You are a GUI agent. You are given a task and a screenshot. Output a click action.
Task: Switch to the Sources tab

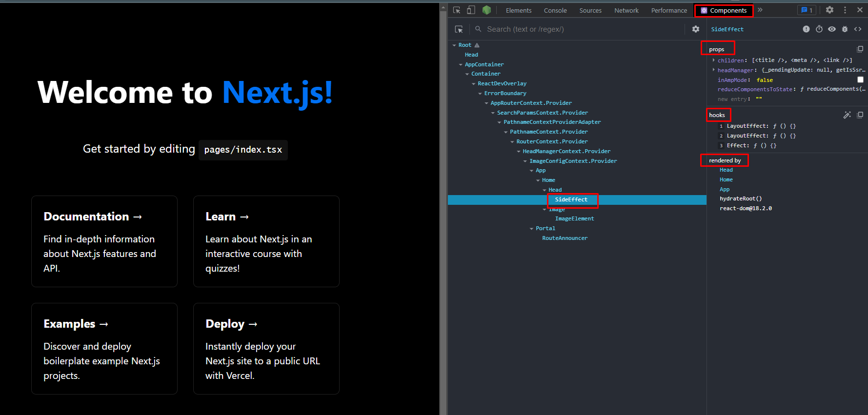pos(590,10)
